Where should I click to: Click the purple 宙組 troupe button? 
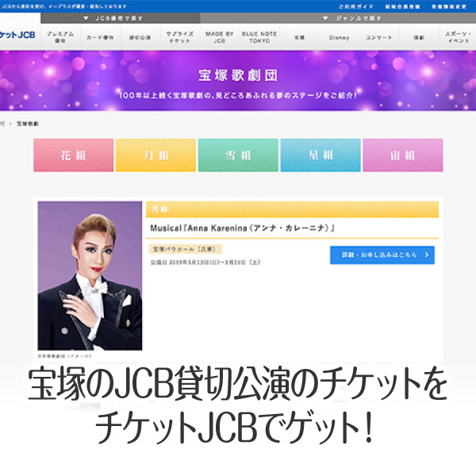[403, 155]
